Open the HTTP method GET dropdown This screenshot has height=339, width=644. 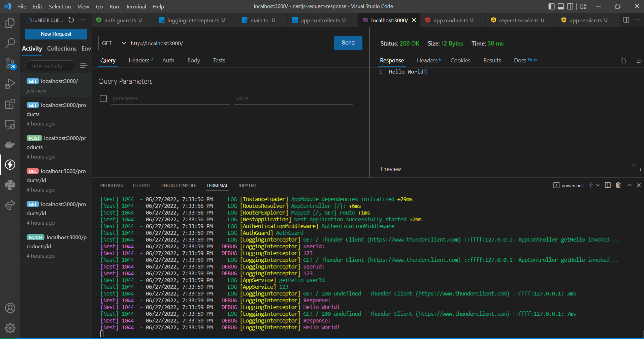(113, 43)
